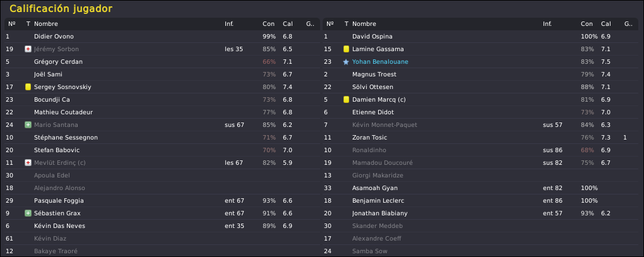Click Lamine Gassama's yellow card icon

click(x=346, y=49)
